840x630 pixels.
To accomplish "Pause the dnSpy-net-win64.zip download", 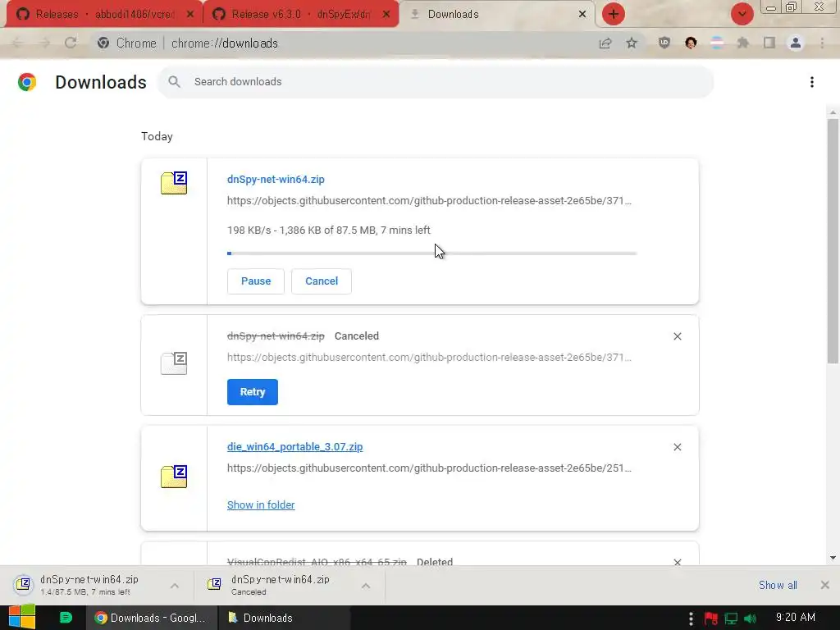I will click(x=256, y=281).
